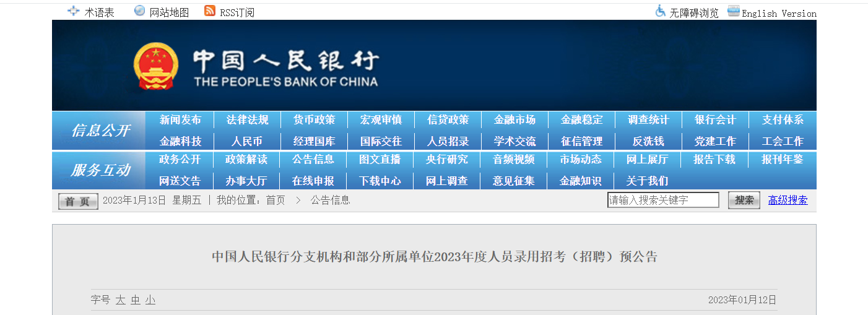The image size is (868, 315).
Task: Click 公告信息 in the service menu
Action: (x=313, y=160)
